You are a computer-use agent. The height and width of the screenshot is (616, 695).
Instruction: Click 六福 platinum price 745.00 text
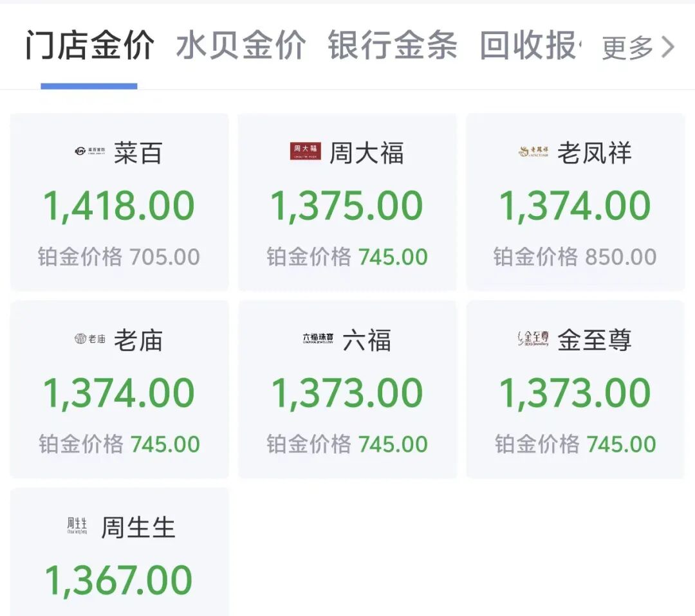tap(393, 444)
